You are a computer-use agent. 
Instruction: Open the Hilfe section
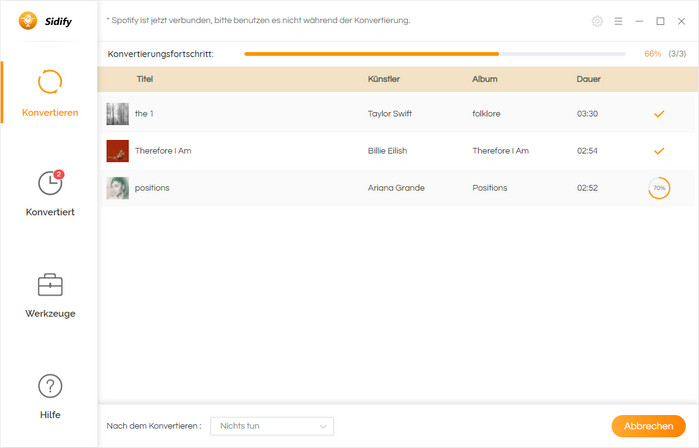(50, 396)
